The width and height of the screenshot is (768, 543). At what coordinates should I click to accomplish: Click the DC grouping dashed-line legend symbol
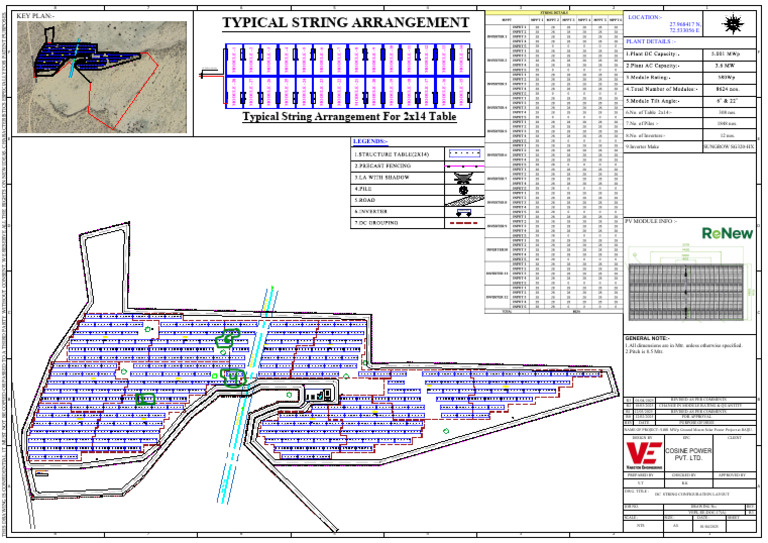[463, 223]
